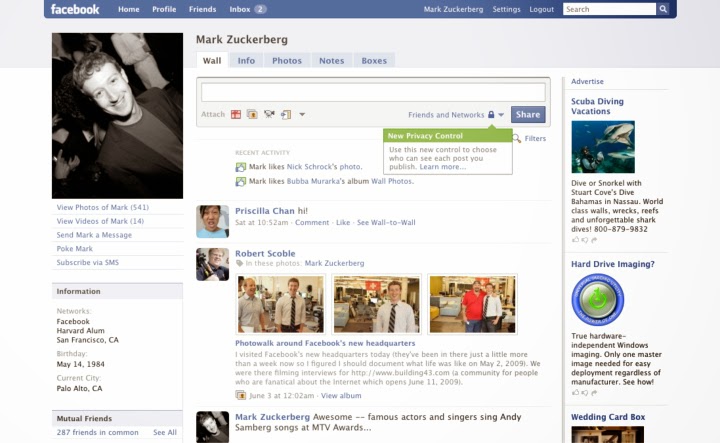Share the Hard Drive Imaging ad arrow icon
The image size is (720, 443).
(594, 393)
